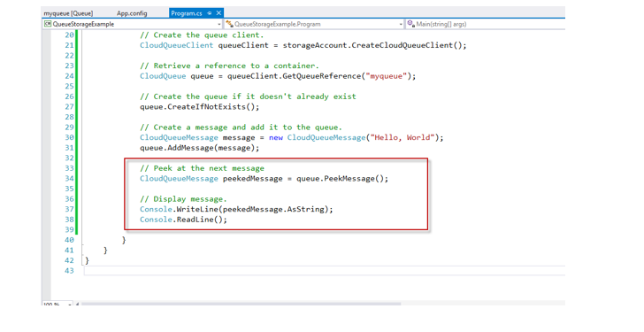
Task: Click line number 43 in the gutter
Action: point(69,271)
